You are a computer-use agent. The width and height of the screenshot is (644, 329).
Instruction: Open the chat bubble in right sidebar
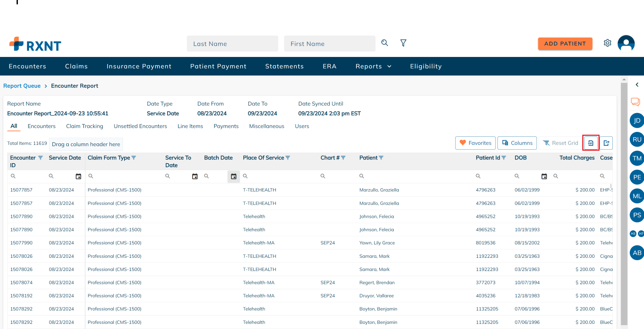pos(636,102)
